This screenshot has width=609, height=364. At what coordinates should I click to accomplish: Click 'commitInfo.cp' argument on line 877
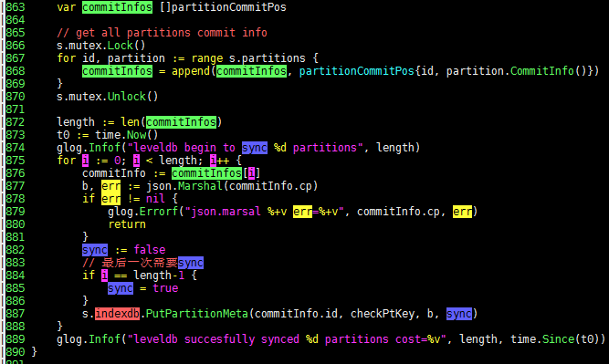[x=270, y=186]
